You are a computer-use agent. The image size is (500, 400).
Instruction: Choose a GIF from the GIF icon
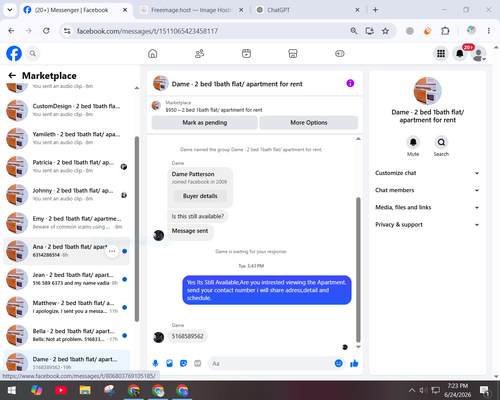coord(198,363)
